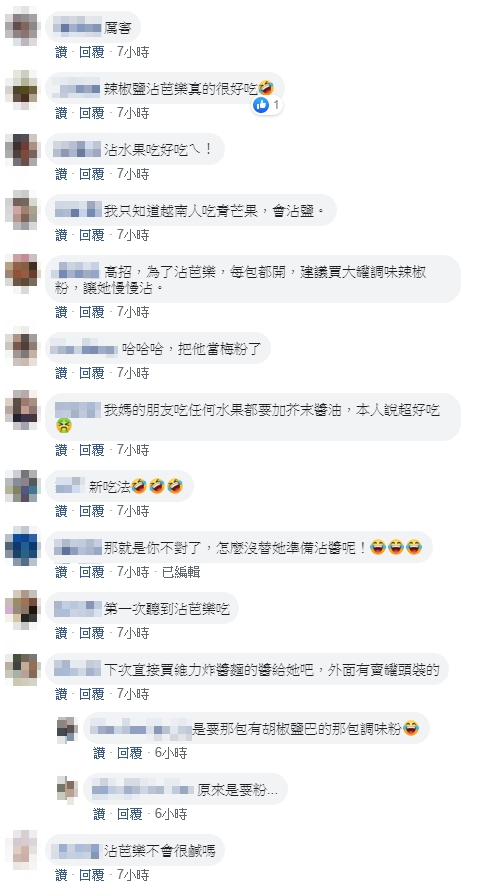Like the 是要那包有胡椒鹽巴 reply
486x885 pixels.
tap(99, 753)
